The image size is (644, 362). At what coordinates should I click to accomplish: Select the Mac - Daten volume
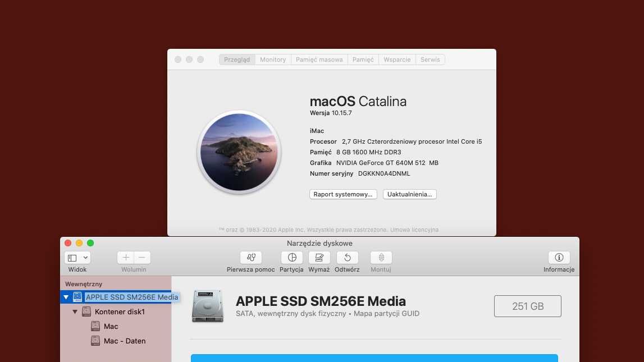coord(125,341)
